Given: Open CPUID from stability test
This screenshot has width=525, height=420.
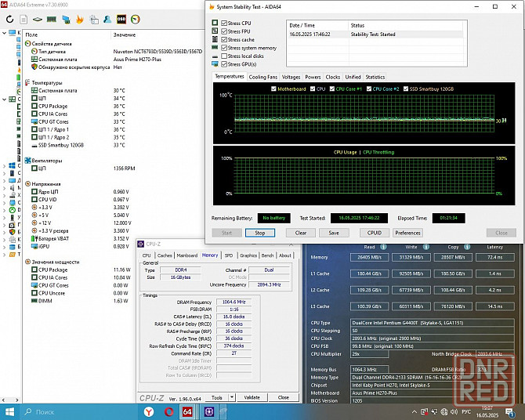Looking at the screenshot, I should click(x=375, y=233).
